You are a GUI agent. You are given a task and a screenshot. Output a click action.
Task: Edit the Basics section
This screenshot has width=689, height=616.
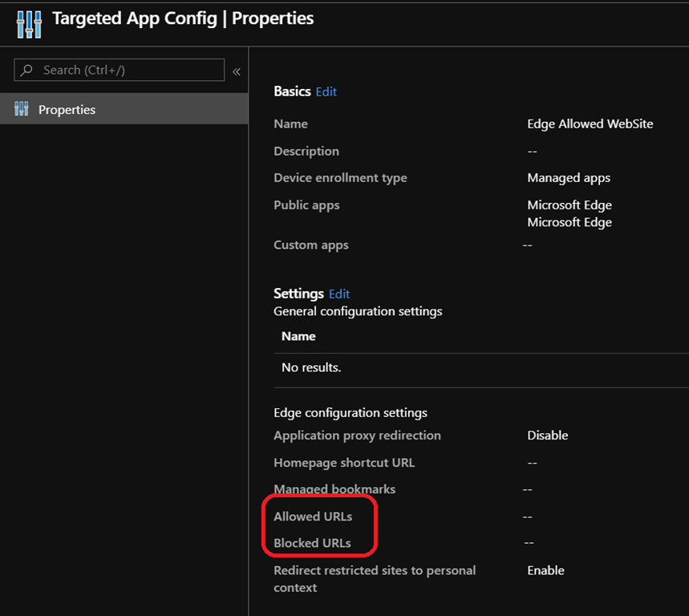point(326,92)
